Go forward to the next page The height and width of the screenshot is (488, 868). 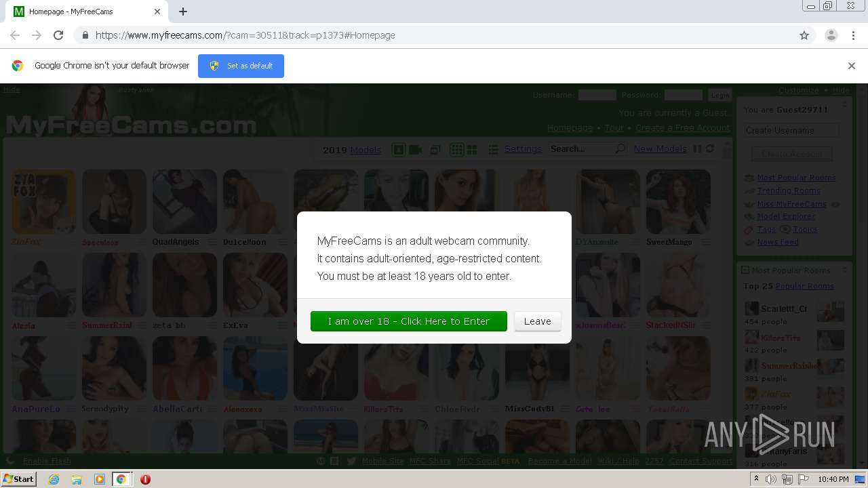(x=37, y=35)
